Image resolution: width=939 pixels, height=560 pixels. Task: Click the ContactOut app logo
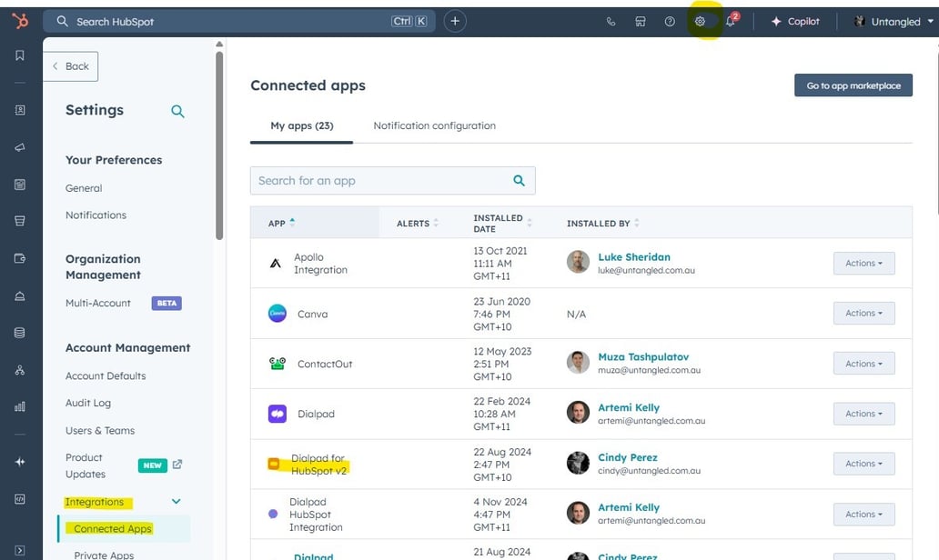(278, 363)
